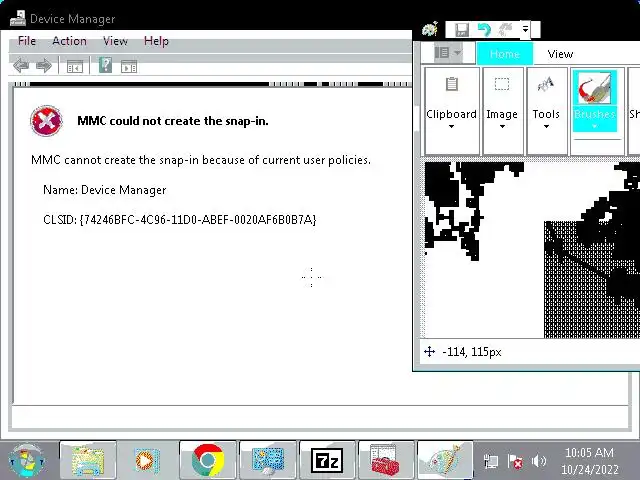
Task: Click the Clipboard paste icon in Paint
Action: (451, 84)
